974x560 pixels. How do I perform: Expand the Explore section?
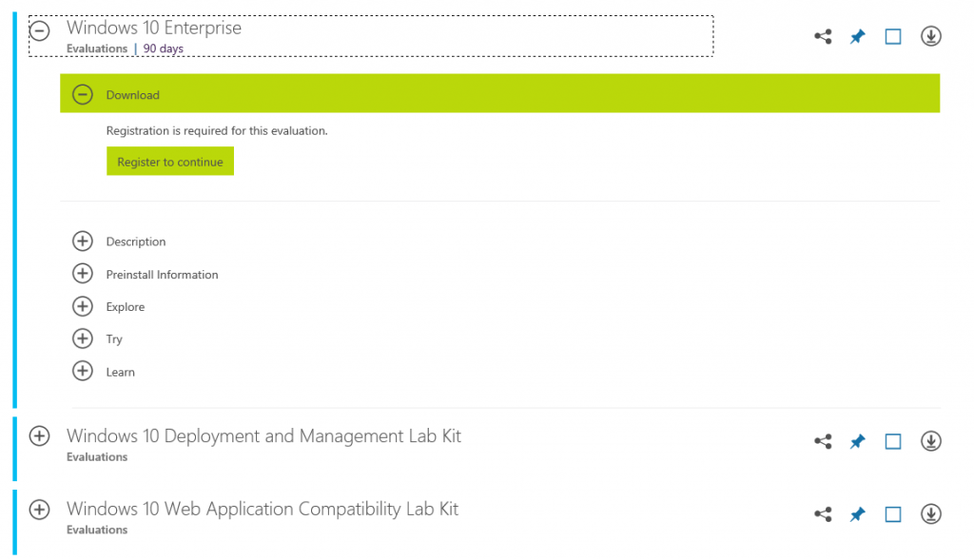tap(83, 306)
